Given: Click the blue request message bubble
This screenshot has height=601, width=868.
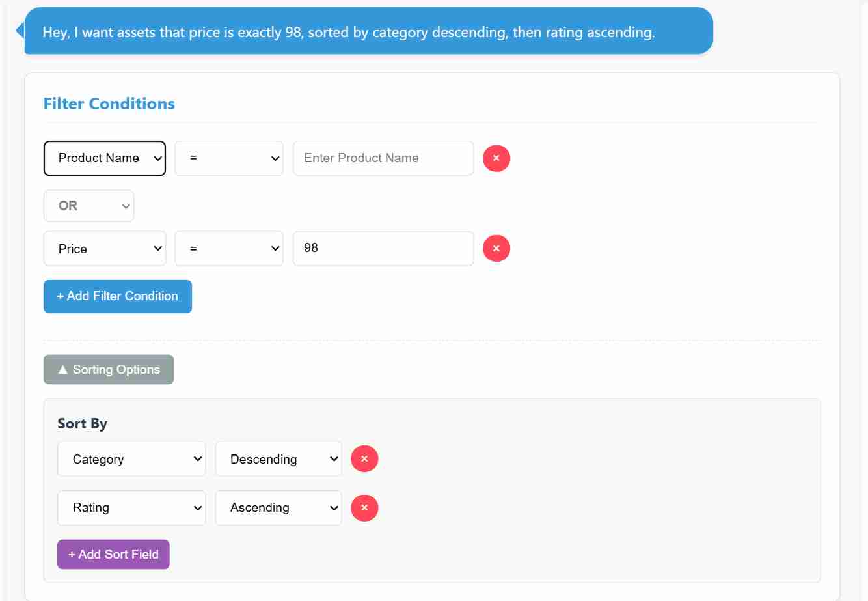Looking at the screenshot, I should tap(368, 31).
